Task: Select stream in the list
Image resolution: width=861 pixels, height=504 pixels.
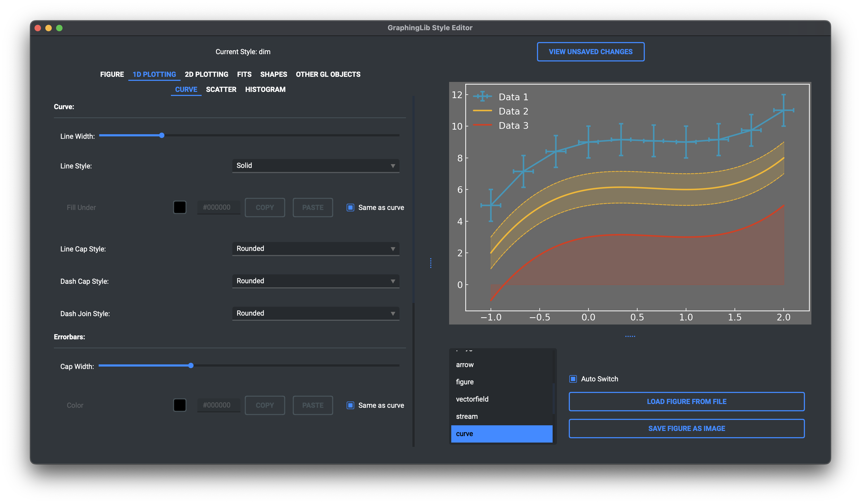Action: point(502,416)
